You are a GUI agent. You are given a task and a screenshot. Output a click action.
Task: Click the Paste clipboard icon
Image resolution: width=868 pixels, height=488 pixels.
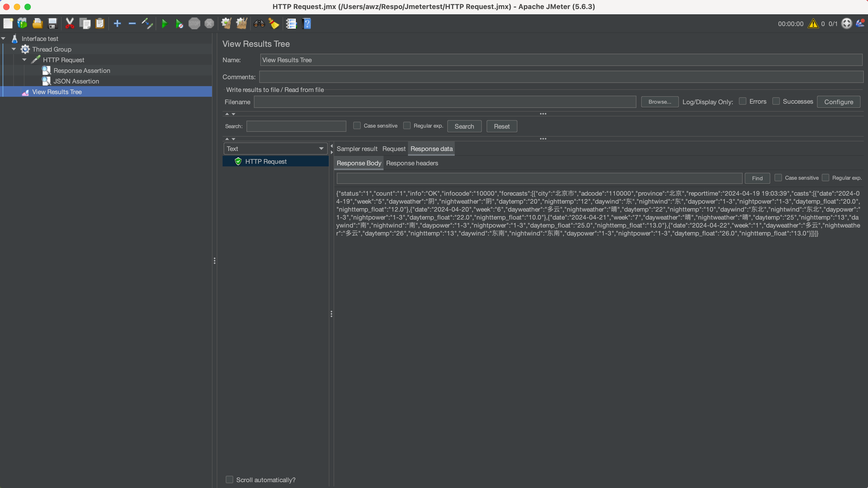point(100,24)
